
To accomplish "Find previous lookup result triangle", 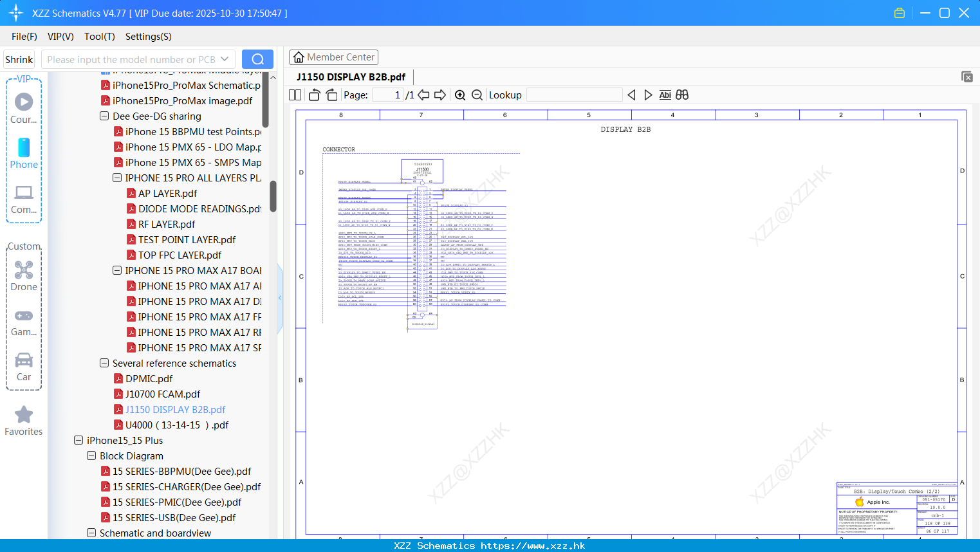I will (631, 95).
